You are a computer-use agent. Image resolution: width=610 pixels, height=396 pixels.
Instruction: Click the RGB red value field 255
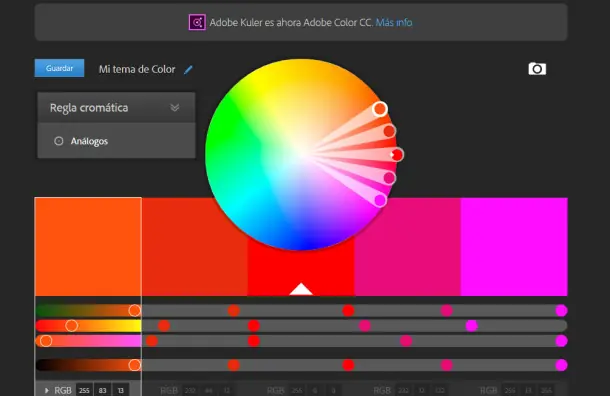(84, 390)
